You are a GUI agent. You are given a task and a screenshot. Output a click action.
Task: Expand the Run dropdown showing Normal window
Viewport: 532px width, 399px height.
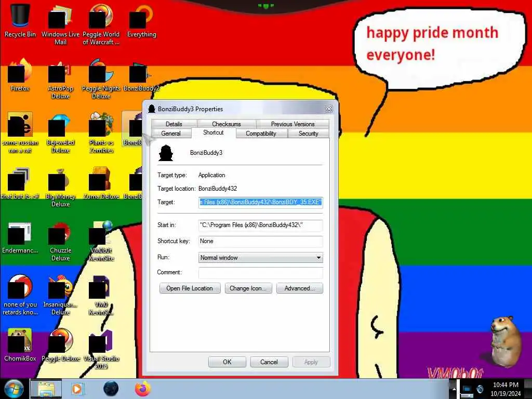261,258
